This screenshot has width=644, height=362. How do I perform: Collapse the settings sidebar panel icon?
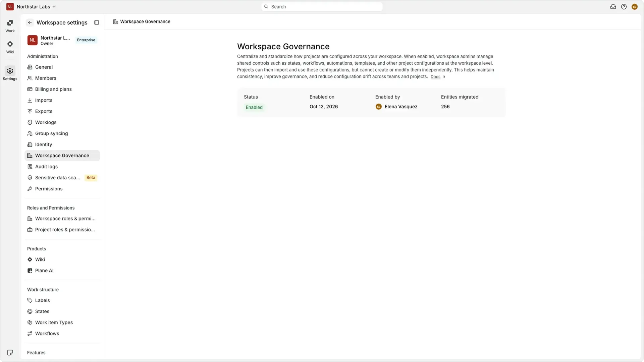point(97,22)
